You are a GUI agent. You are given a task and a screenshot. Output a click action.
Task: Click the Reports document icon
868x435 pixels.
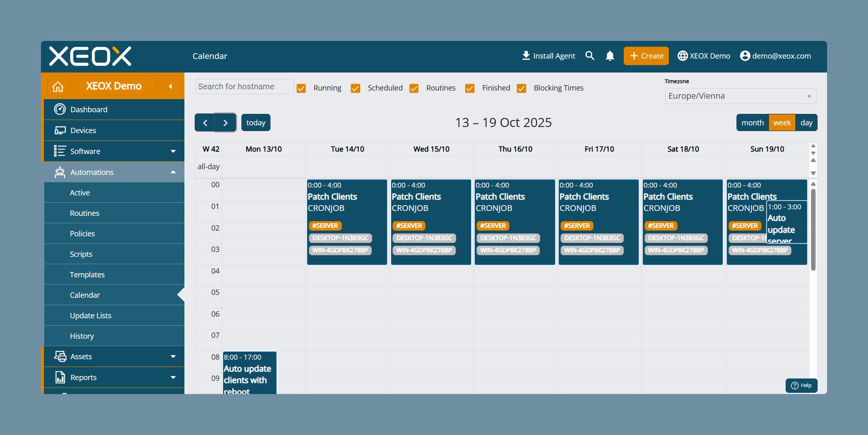[60, 377]
